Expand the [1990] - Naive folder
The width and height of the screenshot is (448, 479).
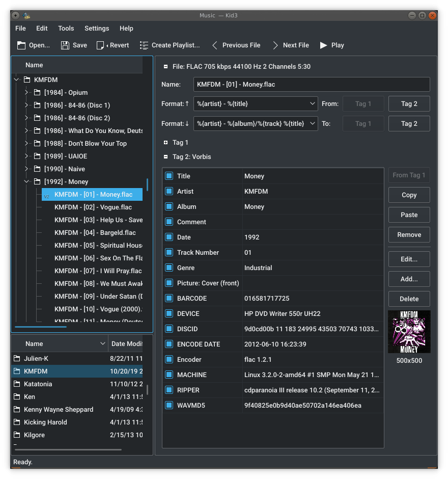[x=26, y=169]
